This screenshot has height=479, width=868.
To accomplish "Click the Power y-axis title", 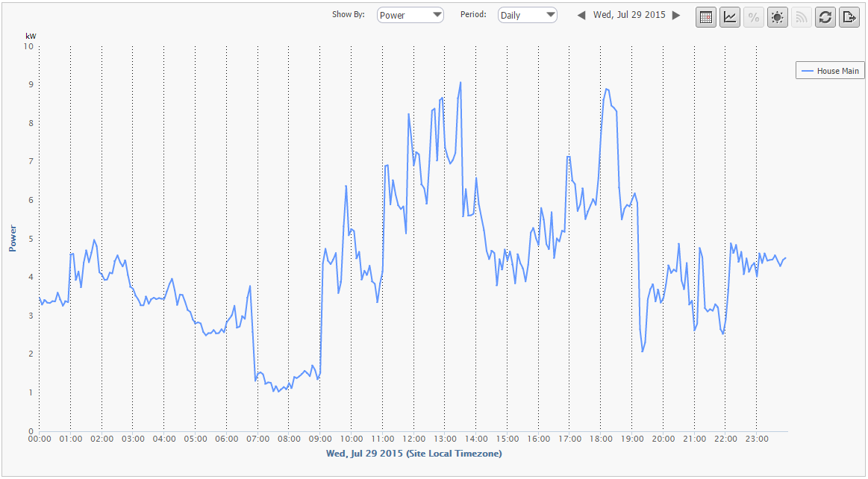I will coord(12,238).
